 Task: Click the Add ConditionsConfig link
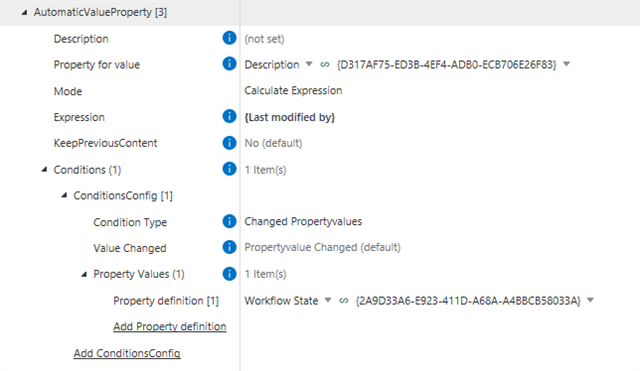[127, 353]
